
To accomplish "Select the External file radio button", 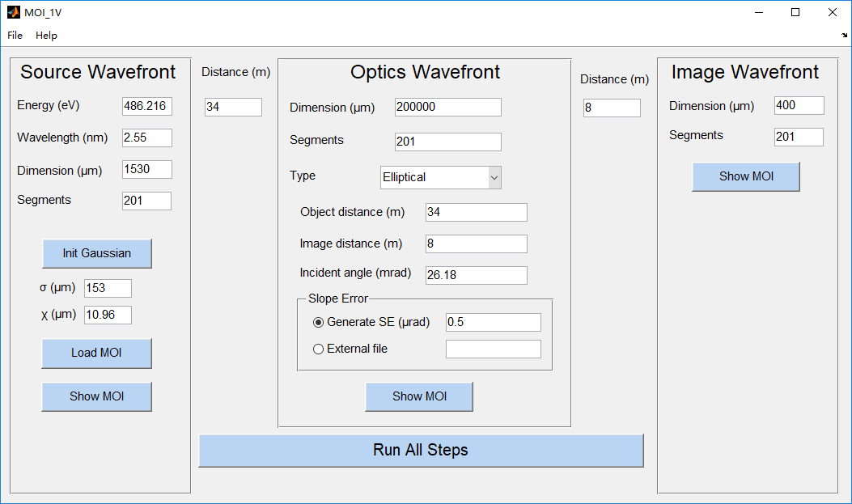I will pyautogui.click(x=318, y=349).
